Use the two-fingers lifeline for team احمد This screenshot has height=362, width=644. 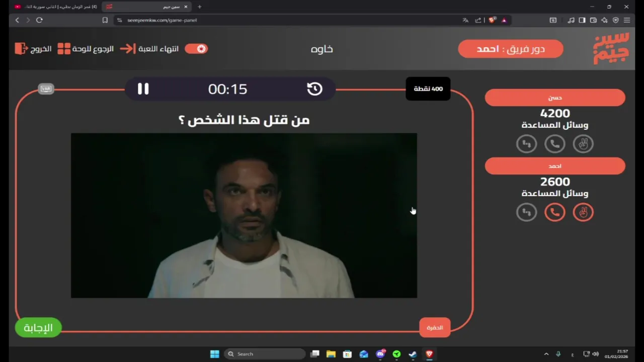583,212
